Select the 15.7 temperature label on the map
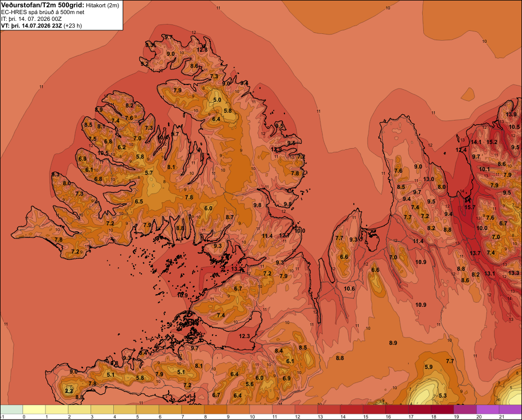This screenshot has width=522, height=420. point(470,207)
